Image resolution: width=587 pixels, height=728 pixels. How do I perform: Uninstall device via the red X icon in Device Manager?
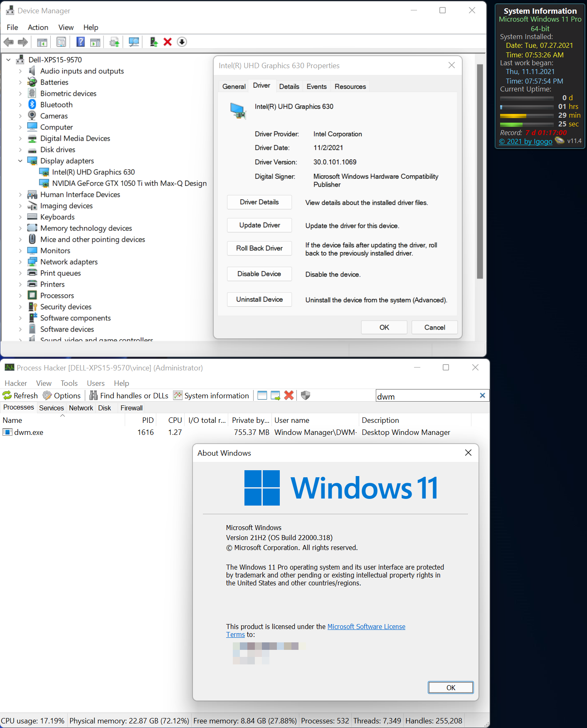168,42
